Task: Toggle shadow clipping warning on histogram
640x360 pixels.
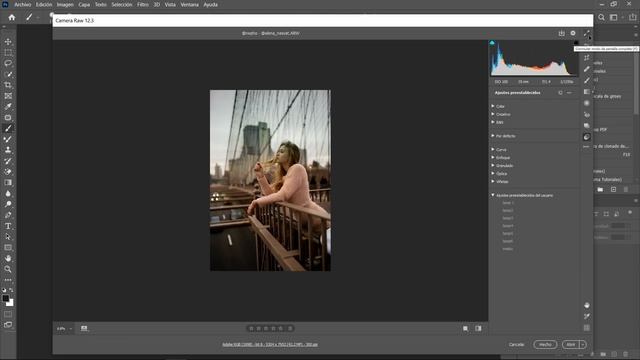Action: pos(492,43)
